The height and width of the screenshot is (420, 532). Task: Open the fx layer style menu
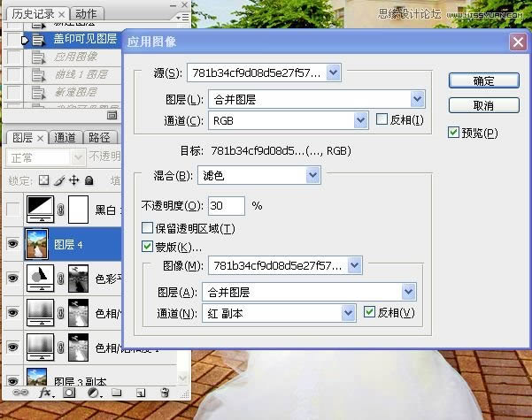tap(44, 392)
